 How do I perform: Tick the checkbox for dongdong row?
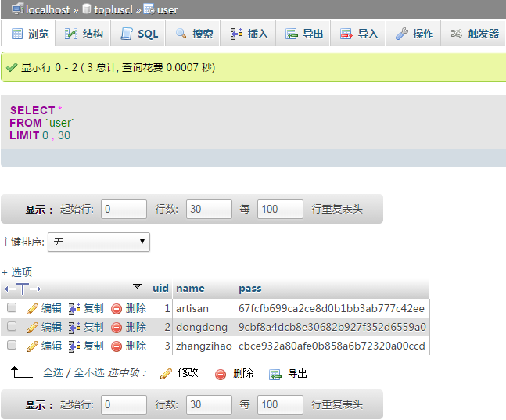[x=12, y=327]
